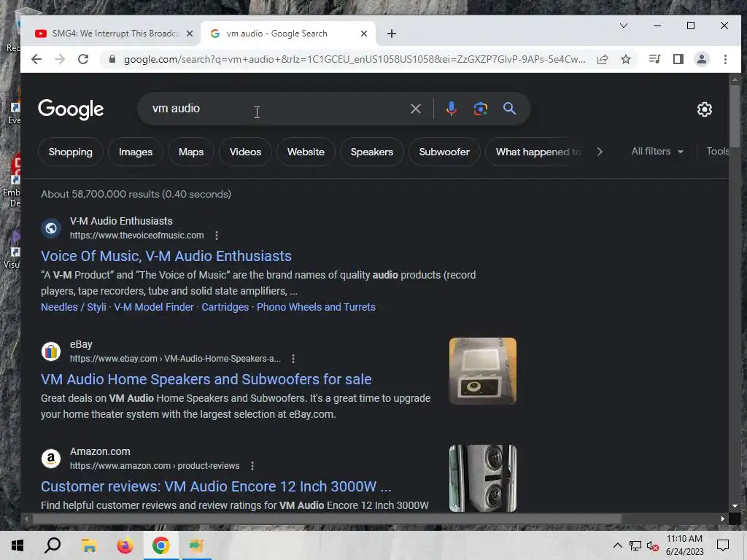Expand the All filters dropdown
The image size is (747, 560).
pos(657,152)
